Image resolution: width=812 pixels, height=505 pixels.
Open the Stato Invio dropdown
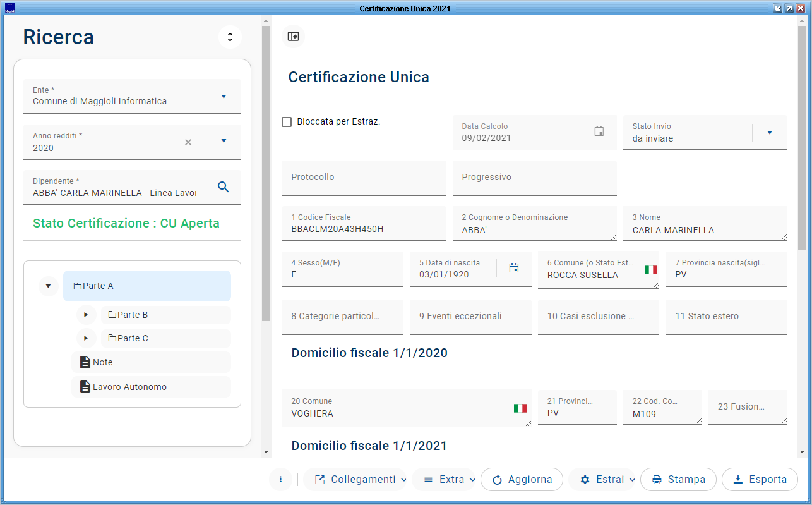tap(770, 133)
